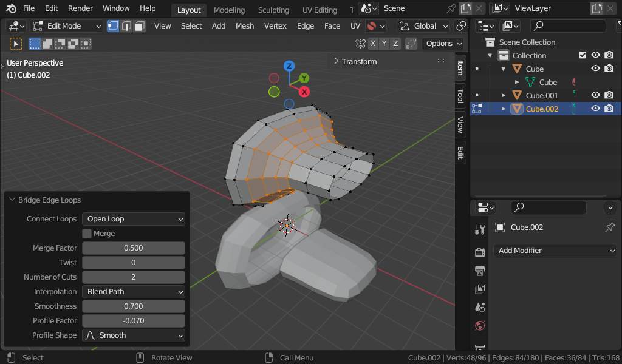Click the Merge Factor slider value 0.500
The height and width of the screenshot is (364, 622).
pyautogui.click(x=133, y=248)
